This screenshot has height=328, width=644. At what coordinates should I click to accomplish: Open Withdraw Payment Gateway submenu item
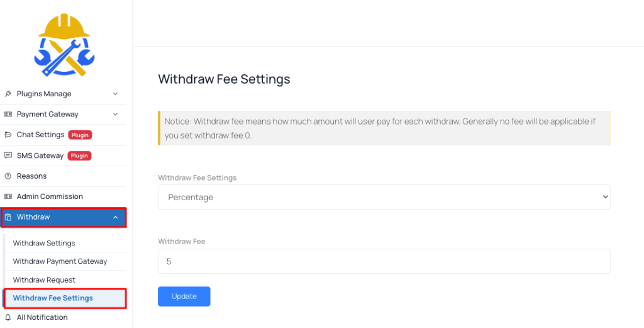click(x=60, y=261)
